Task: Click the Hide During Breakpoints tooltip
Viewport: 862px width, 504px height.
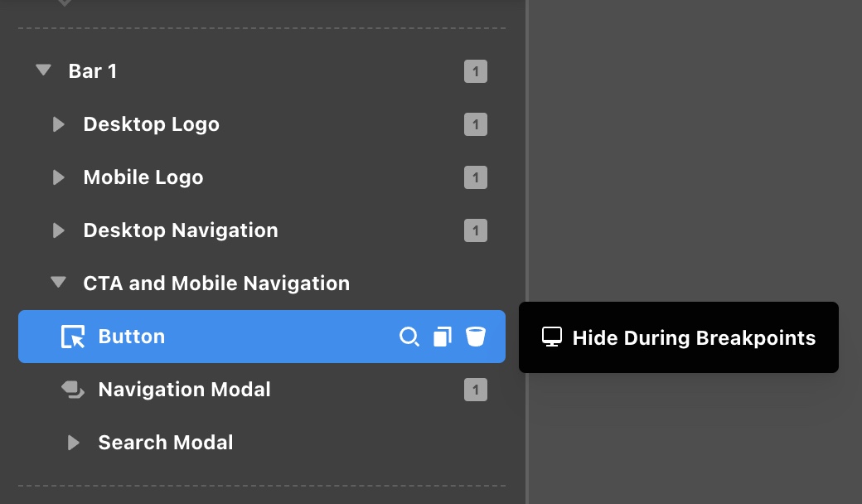Action: 678,337
